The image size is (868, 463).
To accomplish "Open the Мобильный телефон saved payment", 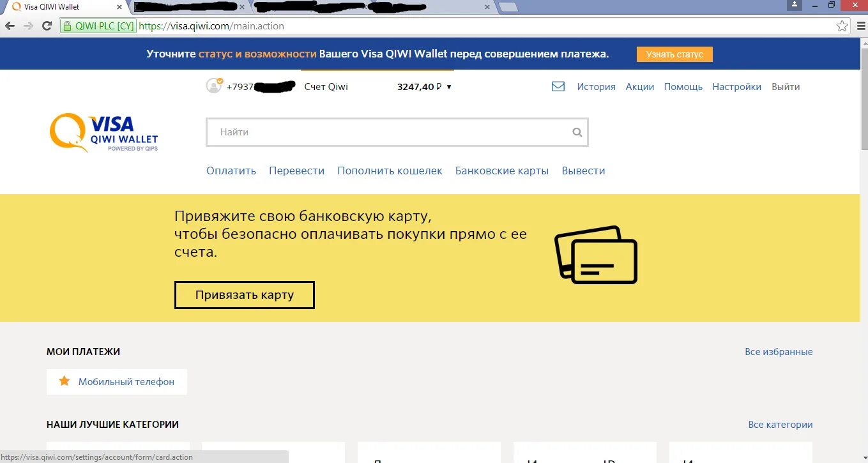I will click(x=117, y=381).
